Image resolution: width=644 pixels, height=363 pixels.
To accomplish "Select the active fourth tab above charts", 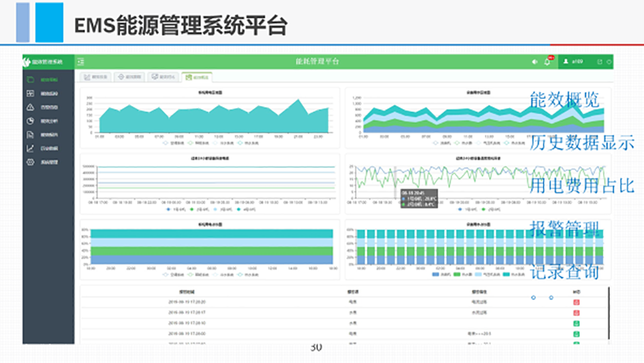I will click(x=196, y=77).
